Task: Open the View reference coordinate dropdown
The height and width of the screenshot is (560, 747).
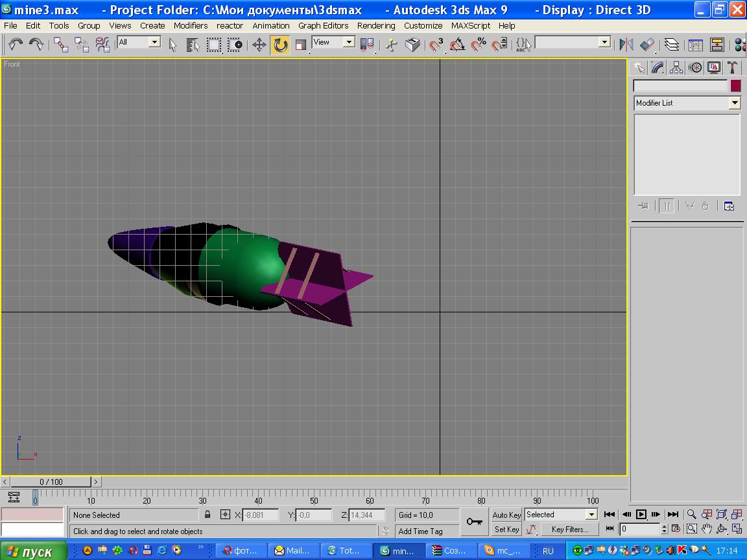Action: [x=348, y=42]
